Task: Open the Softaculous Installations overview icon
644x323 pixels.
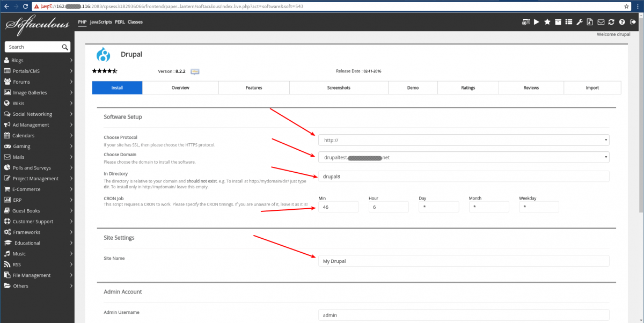Action: (x=526, y=21)
